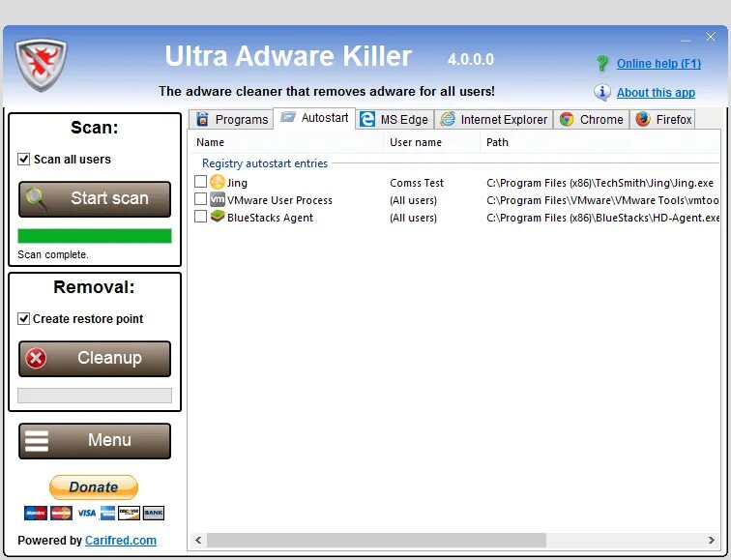731x560 pixels.
Task: Click the VMware Tools path cell
Action: [602, 200]
